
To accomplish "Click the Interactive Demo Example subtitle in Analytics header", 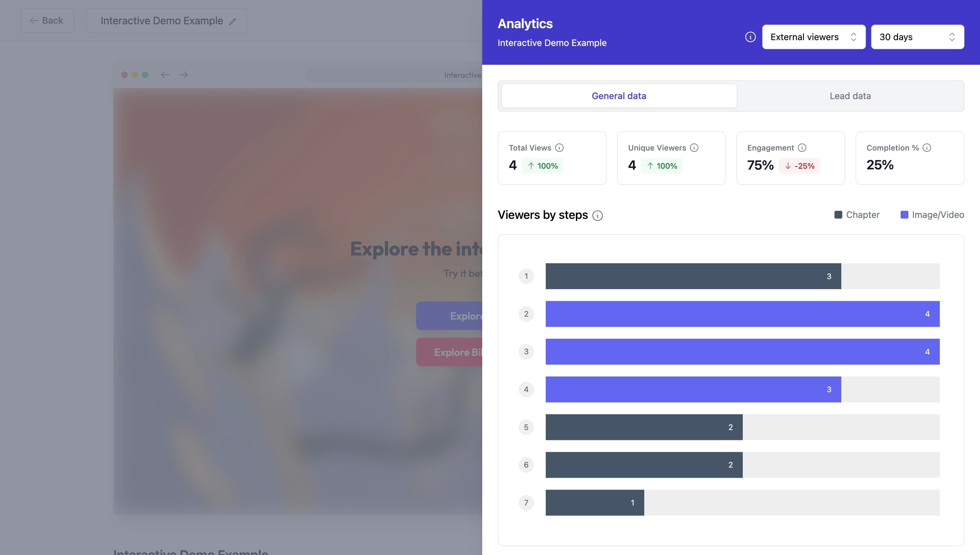I will 552,43.
